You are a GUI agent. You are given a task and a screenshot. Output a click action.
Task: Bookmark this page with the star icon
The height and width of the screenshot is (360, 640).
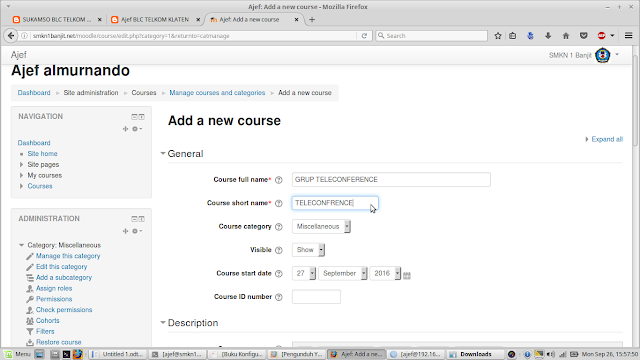[498, 36]
